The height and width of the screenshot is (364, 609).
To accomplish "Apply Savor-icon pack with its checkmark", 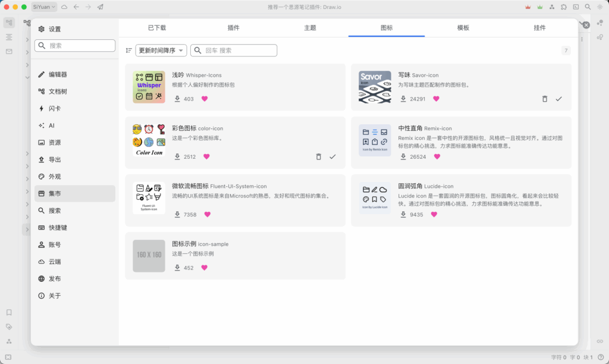I will 558,99.
